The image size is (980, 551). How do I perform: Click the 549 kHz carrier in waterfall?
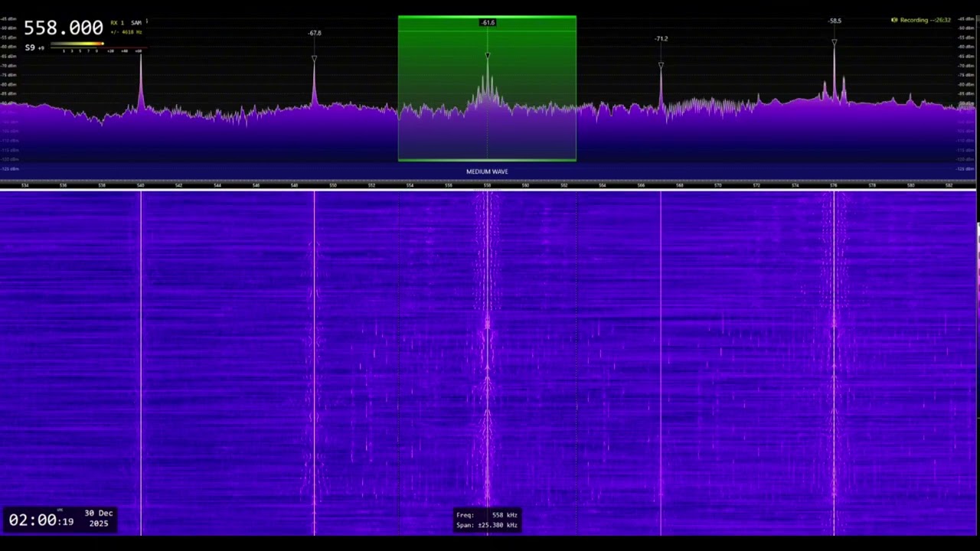click(x=314, y=363)
